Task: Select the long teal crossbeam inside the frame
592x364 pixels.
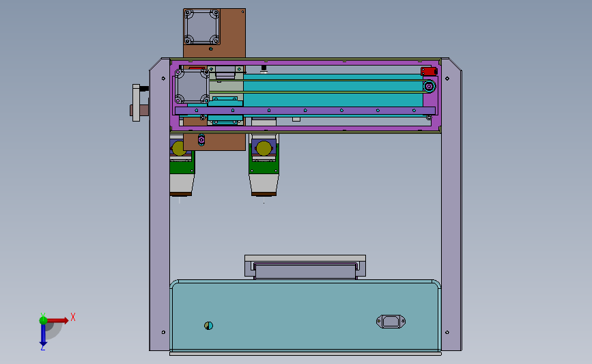Action: coord(333,91)
